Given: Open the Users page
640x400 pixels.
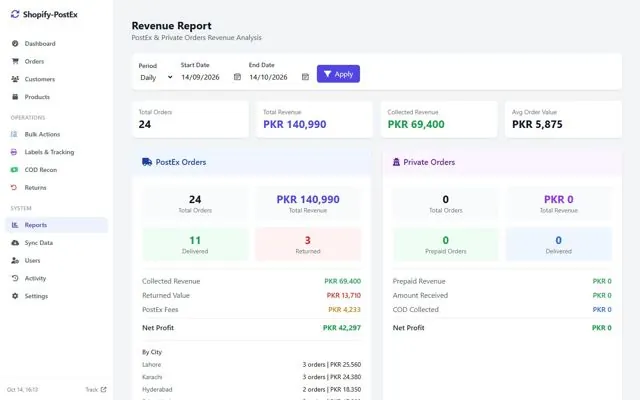Looking at the screenshot, I should coord(56,260).
